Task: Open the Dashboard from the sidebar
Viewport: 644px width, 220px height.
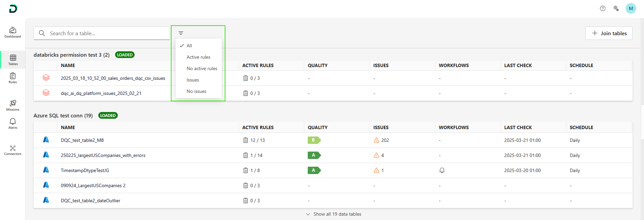Action: click(x=13, y=32)
